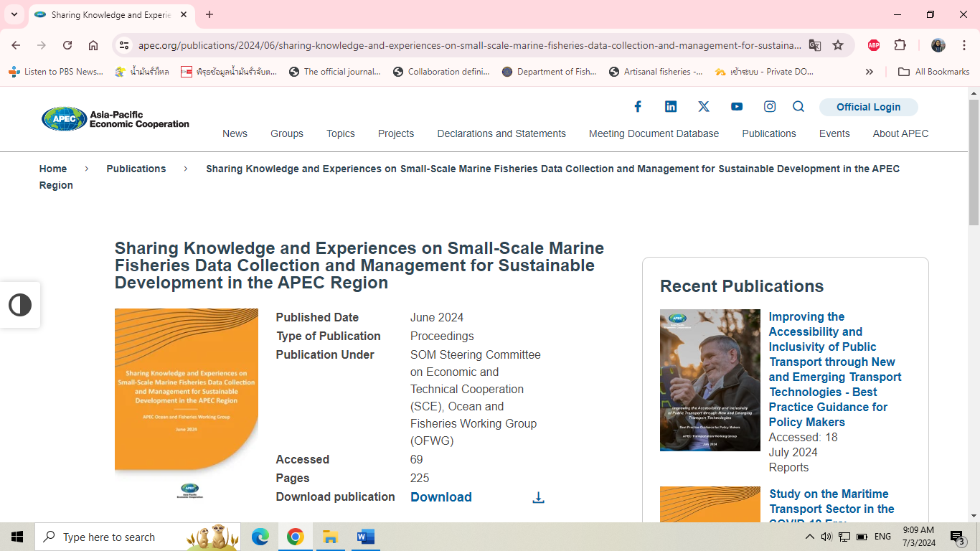
Task: Go back with browser back arrow
Action: pyautogui.click(x=16, y=45)
